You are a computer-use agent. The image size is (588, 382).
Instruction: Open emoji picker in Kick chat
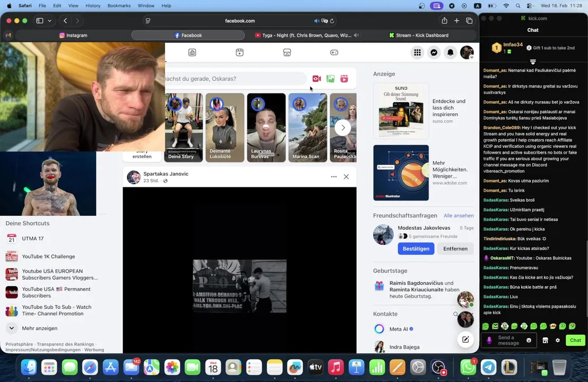click(529, 340)
